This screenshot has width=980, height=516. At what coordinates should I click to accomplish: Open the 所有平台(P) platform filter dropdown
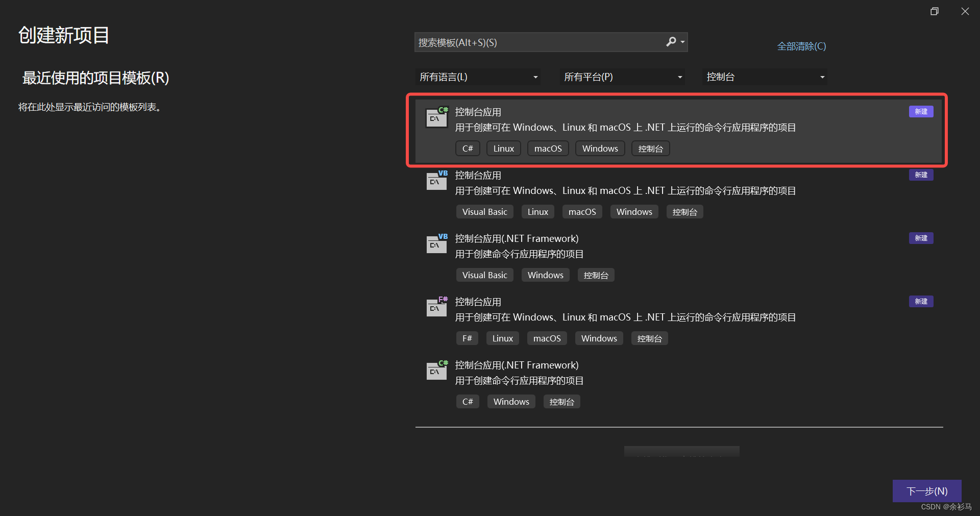coord(622,77)
